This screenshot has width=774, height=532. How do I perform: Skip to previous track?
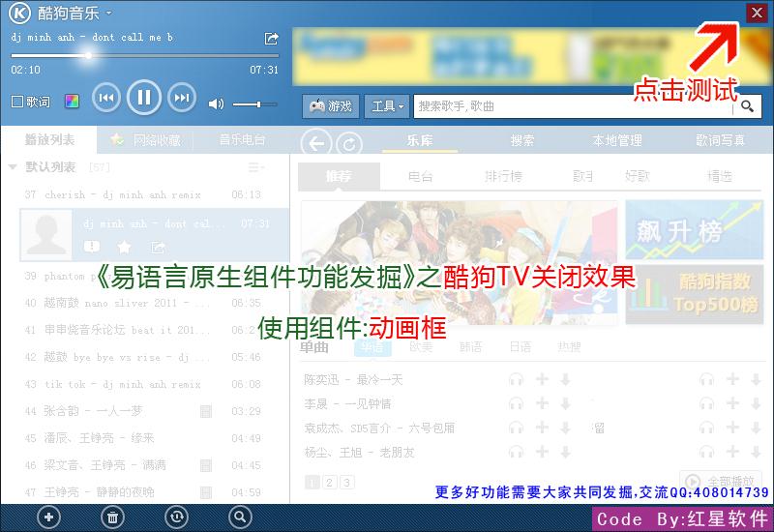[x=106, y=98]
